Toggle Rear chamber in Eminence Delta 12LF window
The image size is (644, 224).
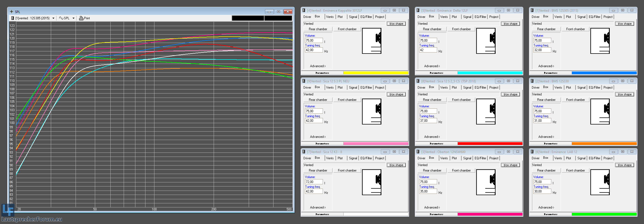pos(432,29)
